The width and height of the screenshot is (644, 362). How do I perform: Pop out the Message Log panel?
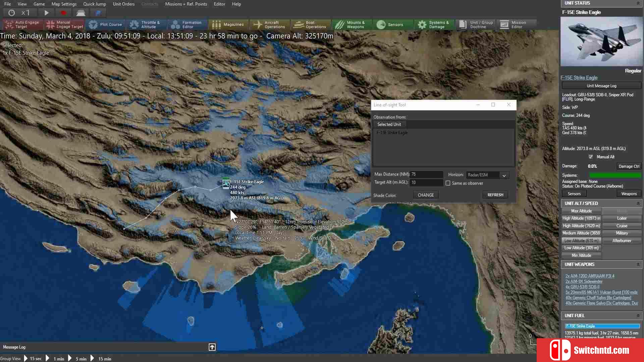212,347
